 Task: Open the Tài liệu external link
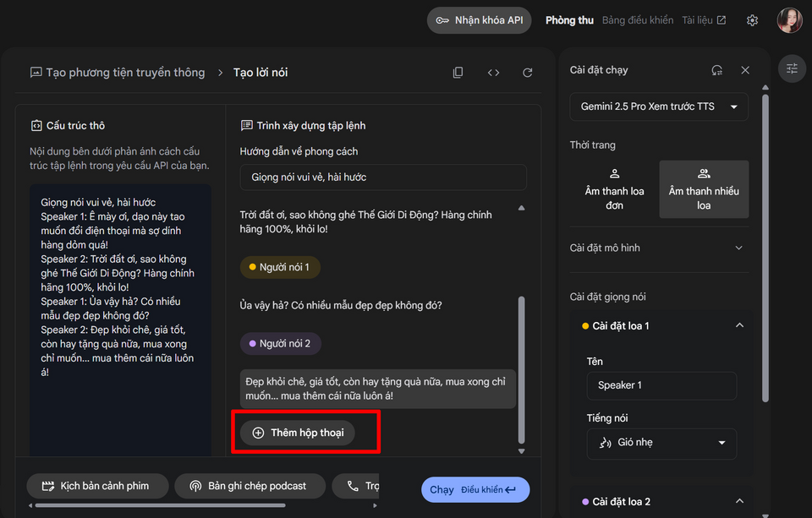704,20
